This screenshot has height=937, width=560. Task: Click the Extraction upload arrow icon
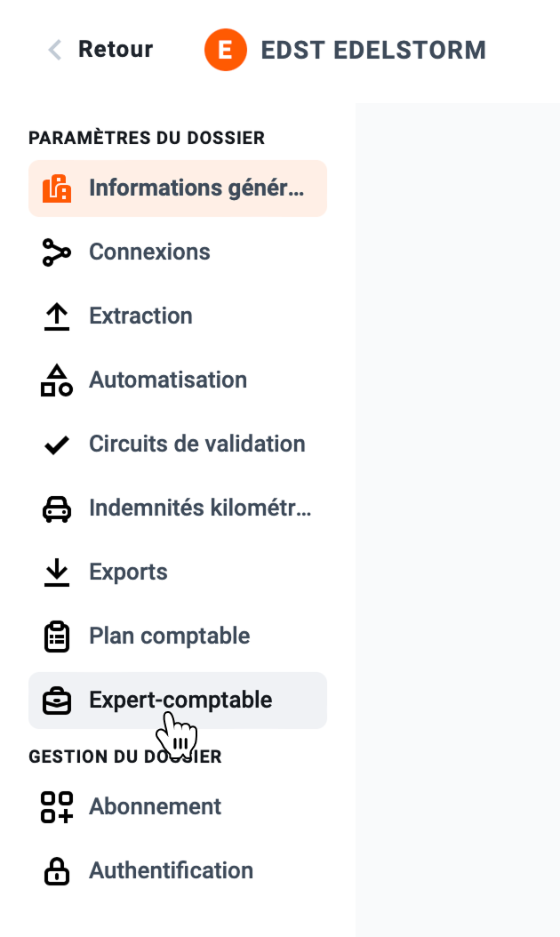tap(57, 316)
